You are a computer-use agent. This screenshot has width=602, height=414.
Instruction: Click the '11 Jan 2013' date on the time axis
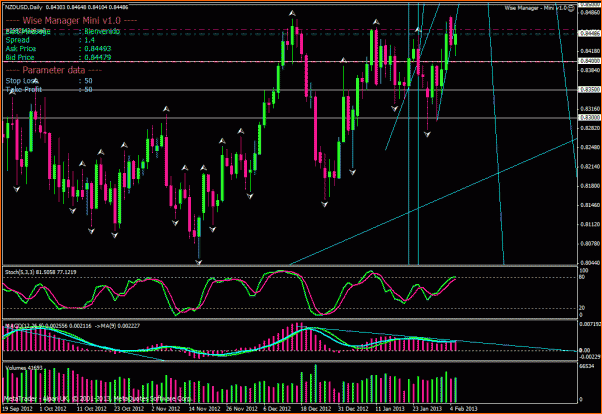click(x=390, y=409)
